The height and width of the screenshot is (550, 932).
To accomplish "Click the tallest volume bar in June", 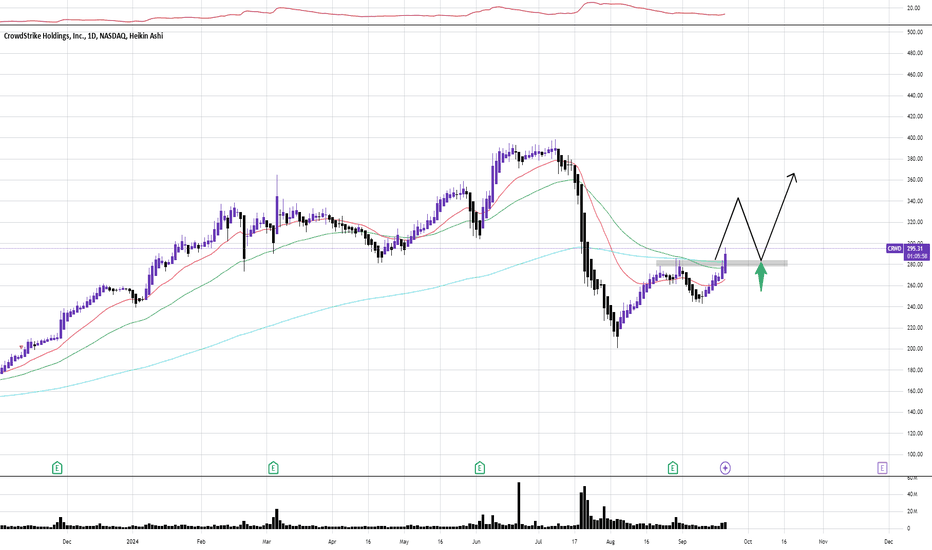I will [x=519, y=505].
